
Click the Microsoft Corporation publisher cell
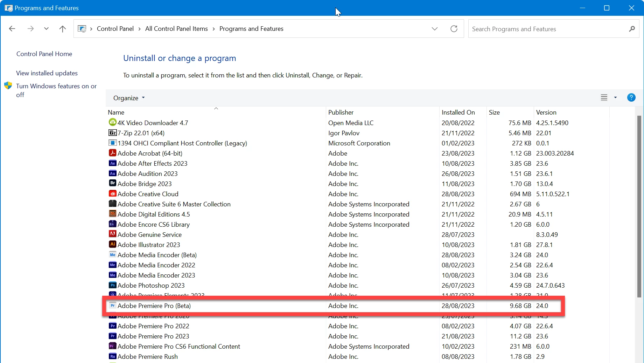[359, 143]
